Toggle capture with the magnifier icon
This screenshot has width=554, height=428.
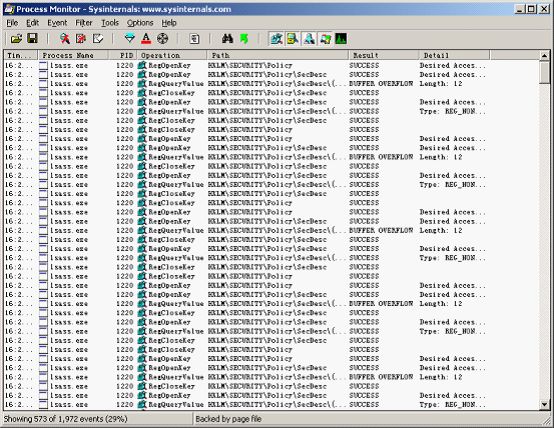tap(64, 39)
